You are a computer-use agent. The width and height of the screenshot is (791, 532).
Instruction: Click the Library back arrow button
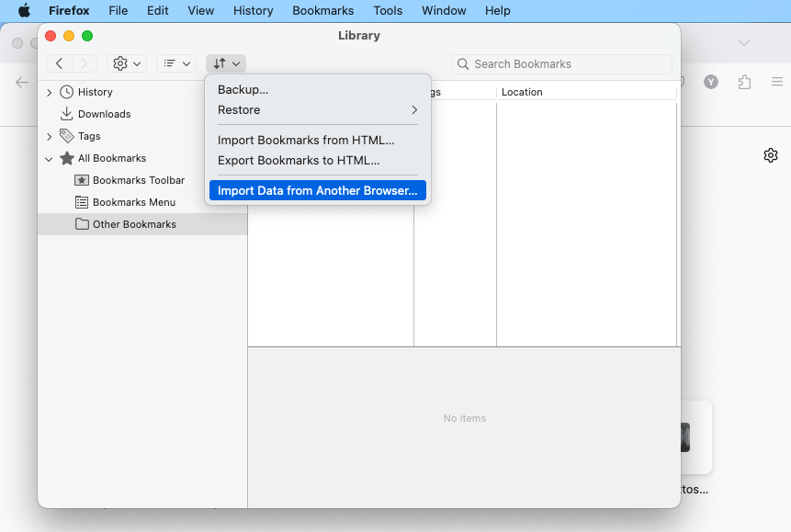[x=60, y=63]
